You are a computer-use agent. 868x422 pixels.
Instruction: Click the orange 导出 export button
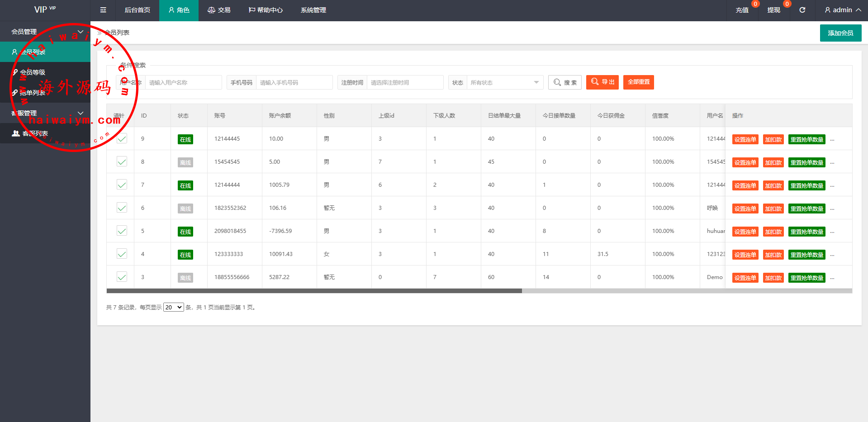tap(602, 82)
